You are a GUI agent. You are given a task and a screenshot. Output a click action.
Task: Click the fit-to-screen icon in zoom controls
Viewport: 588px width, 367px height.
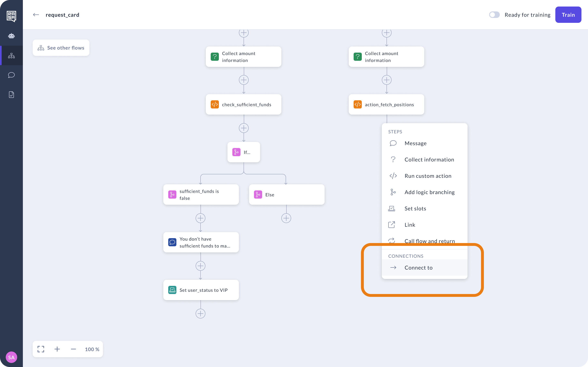41,349
